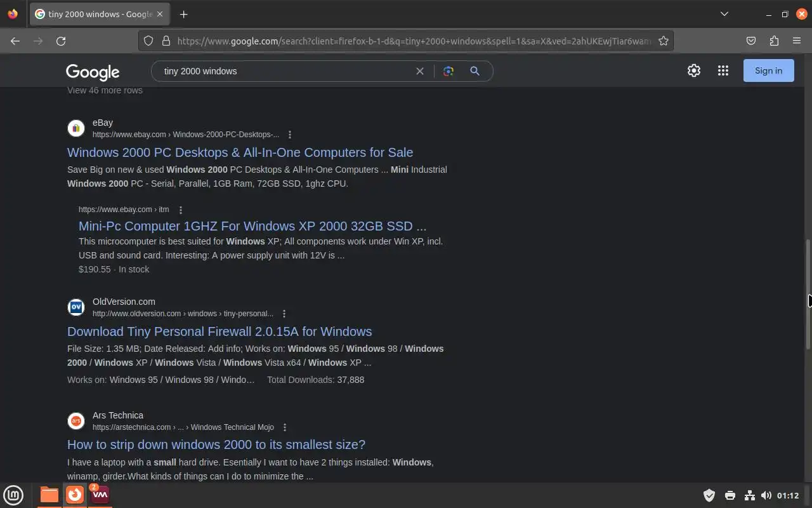Click the Firefox taskbar icon

coord(75,495)
